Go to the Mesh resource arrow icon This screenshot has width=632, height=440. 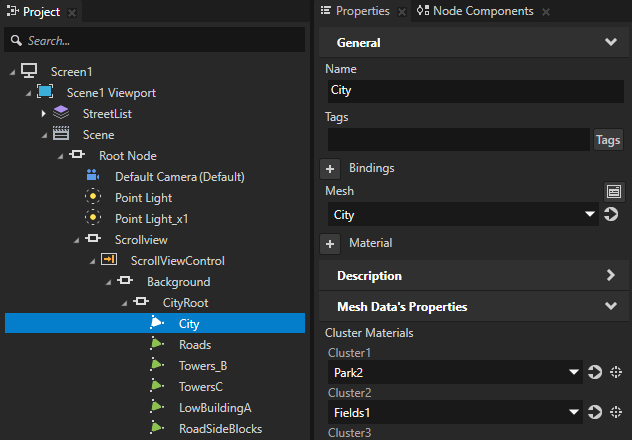coord(612,214)
